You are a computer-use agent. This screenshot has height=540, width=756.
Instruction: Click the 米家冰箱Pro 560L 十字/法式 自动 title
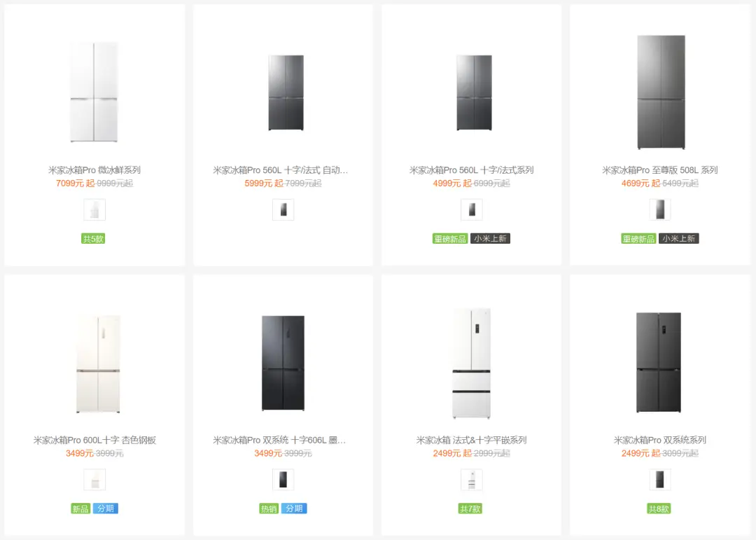280,170
